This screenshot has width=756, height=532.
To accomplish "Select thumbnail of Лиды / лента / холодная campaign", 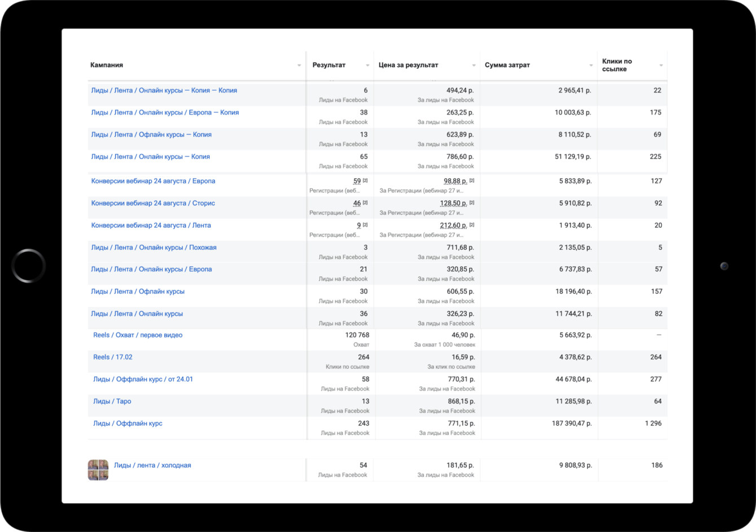I will [98, 470].
